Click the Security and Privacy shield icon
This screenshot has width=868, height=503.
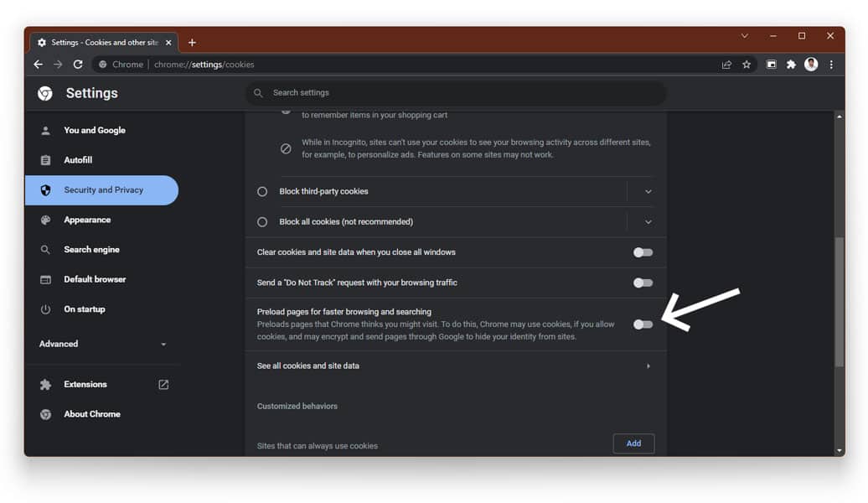[x=45, y=190]
